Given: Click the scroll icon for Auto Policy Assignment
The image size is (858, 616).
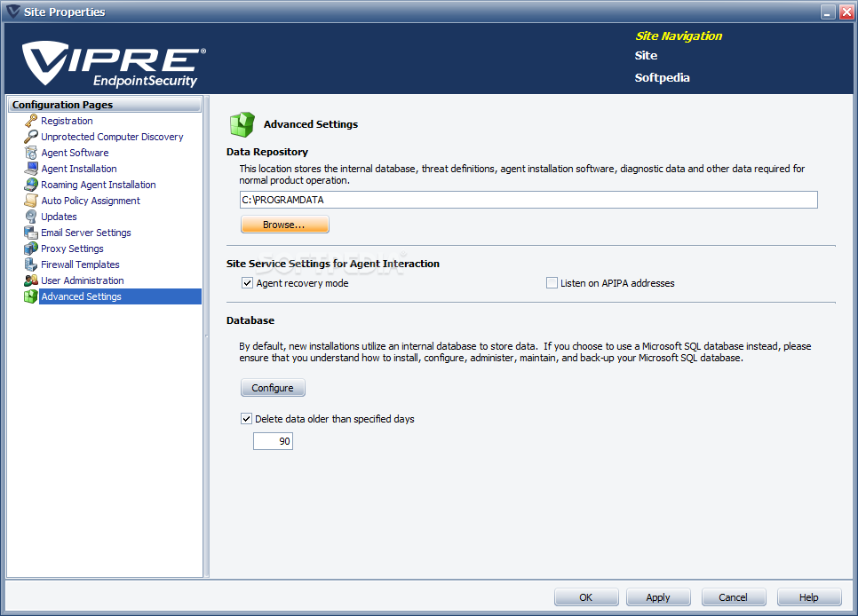Looking at the screenshot, I should pos(31,201).
